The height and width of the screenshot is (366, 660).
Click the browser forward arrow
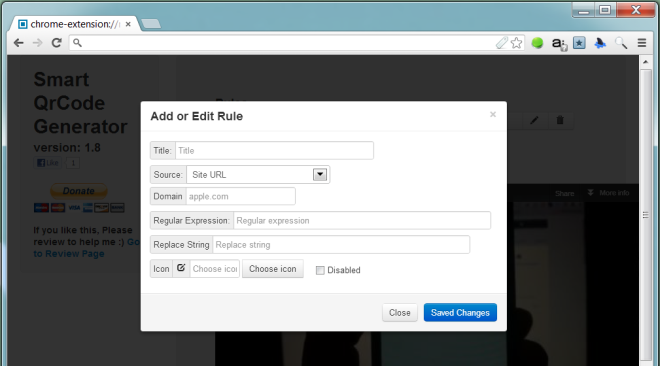click(37, 43)
